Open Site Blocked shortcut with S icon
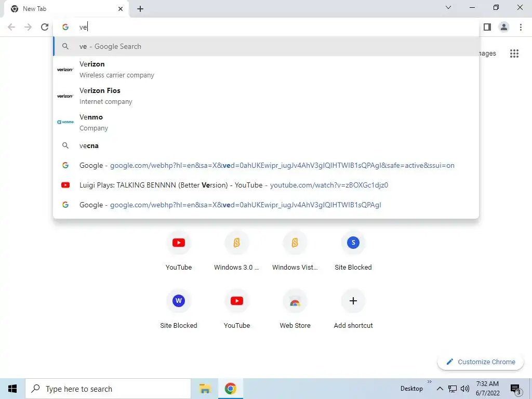Image resolution: width=532 pixels, height=399 pixels. tap(353, 251)
